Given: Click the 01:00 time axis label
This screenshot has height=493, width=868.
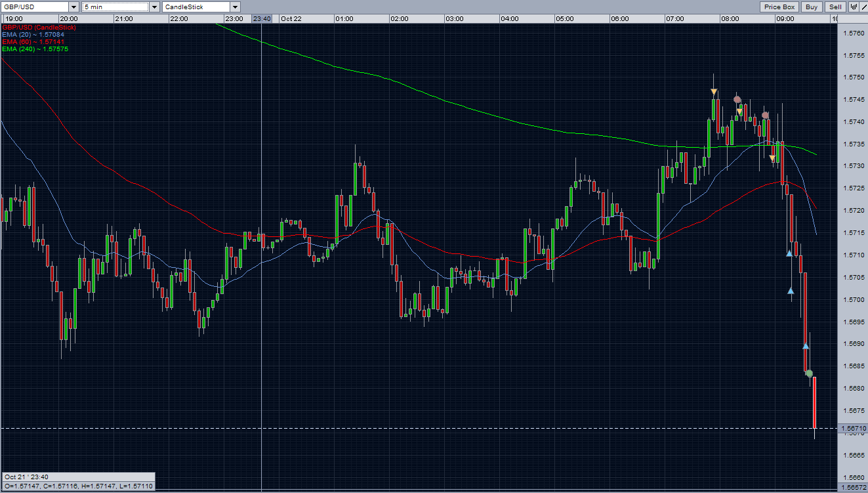Looking at the screenshot, I should tap(344, 18).
